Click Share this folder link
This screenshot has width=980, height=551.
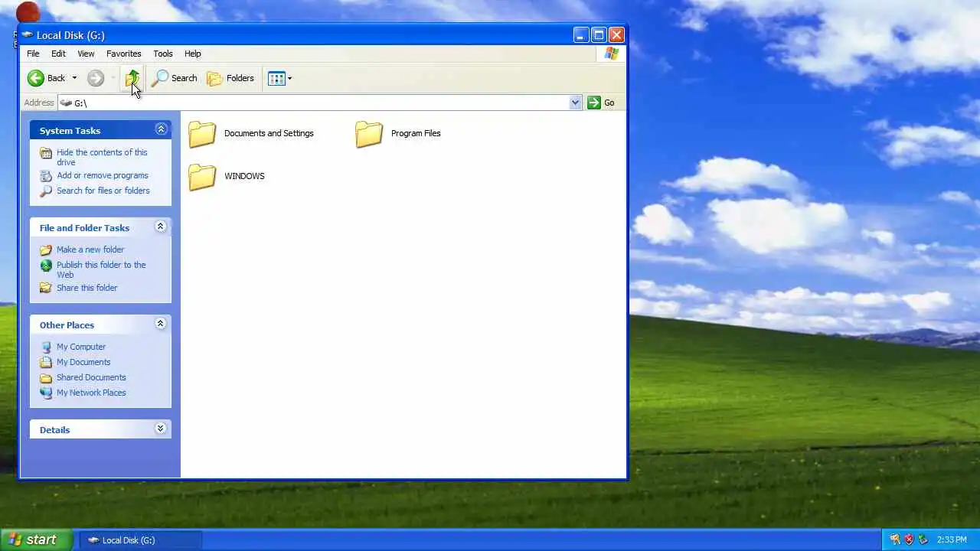point(87,288)
